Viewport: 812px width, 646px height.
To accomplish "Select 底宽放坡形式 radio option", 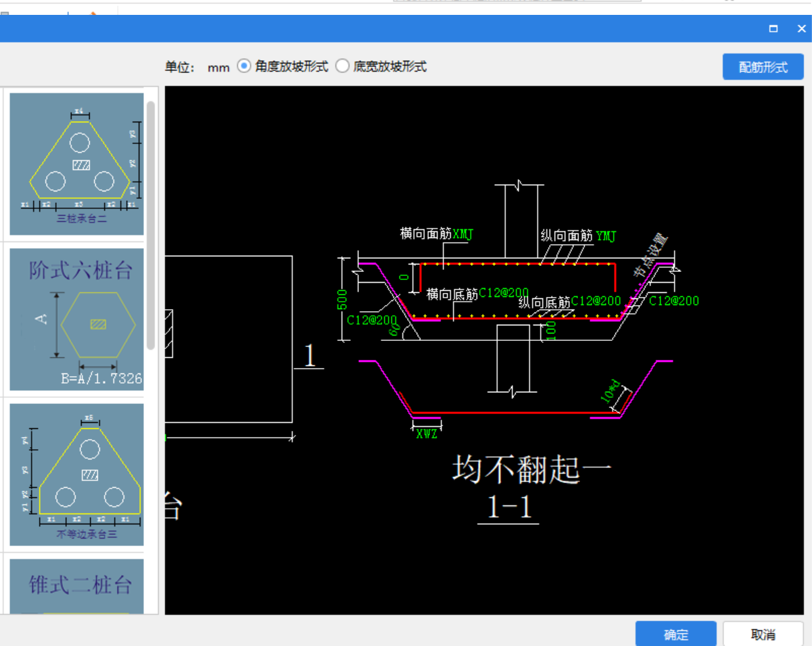I will (381, 66).
